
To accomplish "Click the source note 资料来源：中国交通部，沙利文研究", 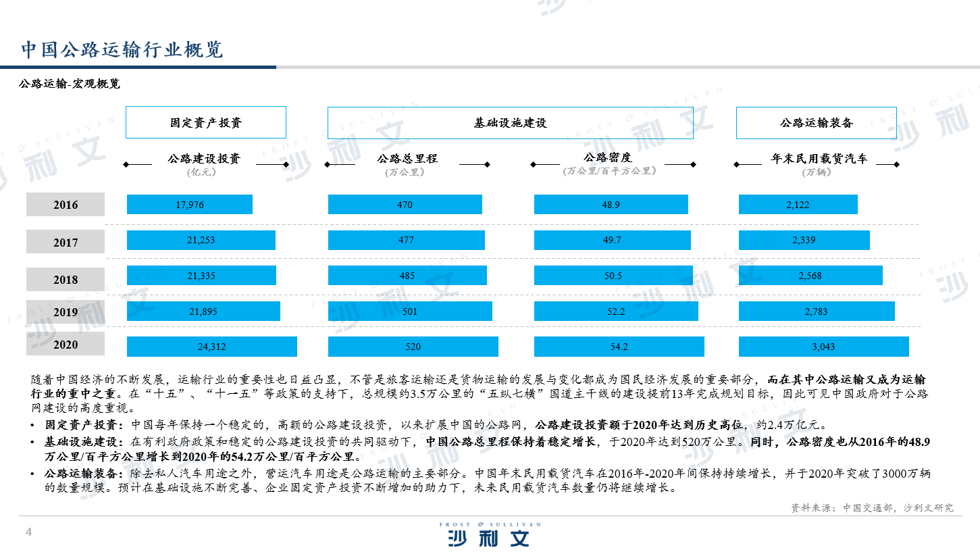I will 873,508.
